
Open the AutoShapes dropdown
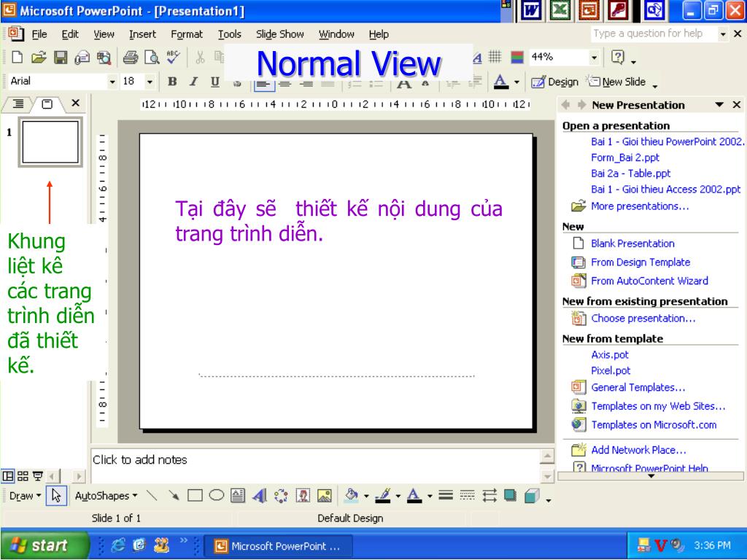107,496
